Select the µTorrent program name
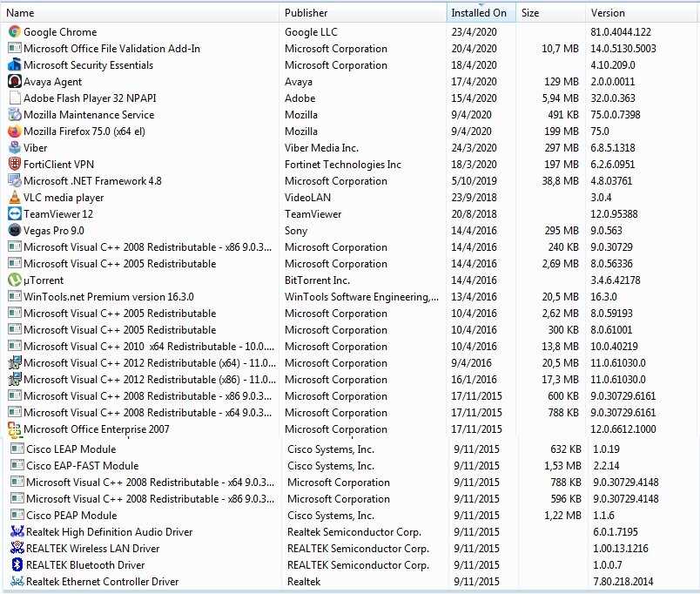700x594 pixels. point(44,280)
